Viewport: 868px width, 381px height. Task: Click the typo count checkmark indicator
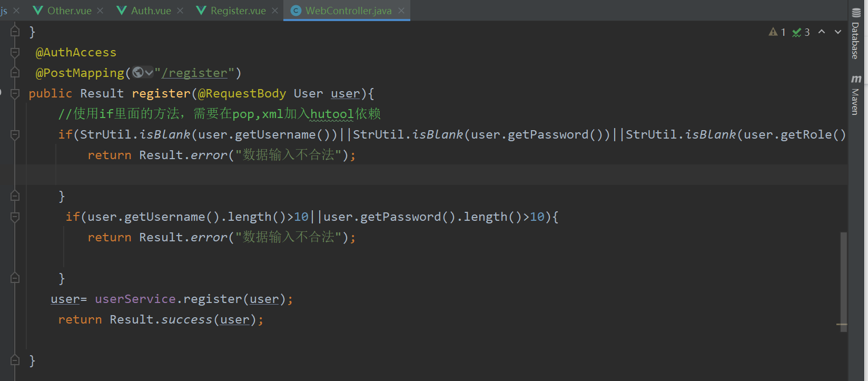(x=801, y=32)
